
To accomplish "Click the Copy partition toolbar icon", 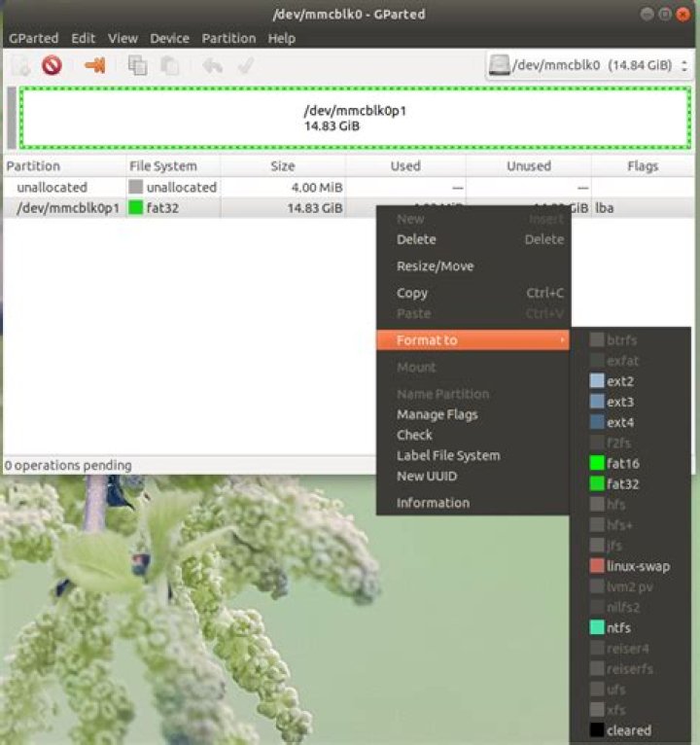I will tap(137, 65).
